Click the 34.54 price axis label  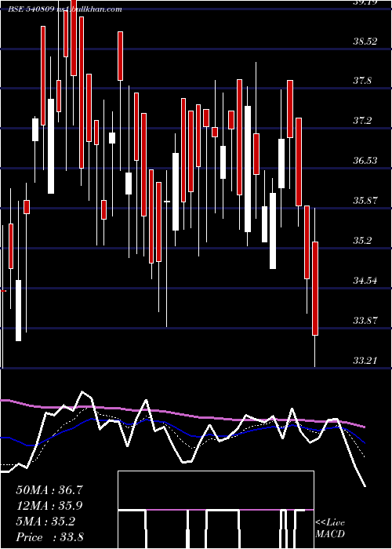pyautogui.click(x=365, y=281)
